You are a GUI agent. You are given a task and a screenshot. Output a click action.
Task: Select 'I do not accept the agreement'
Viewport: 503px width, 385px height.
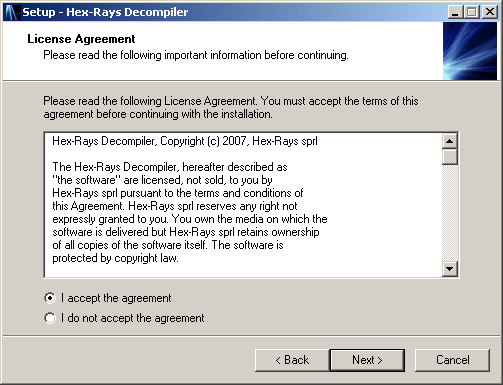[50, 318]
